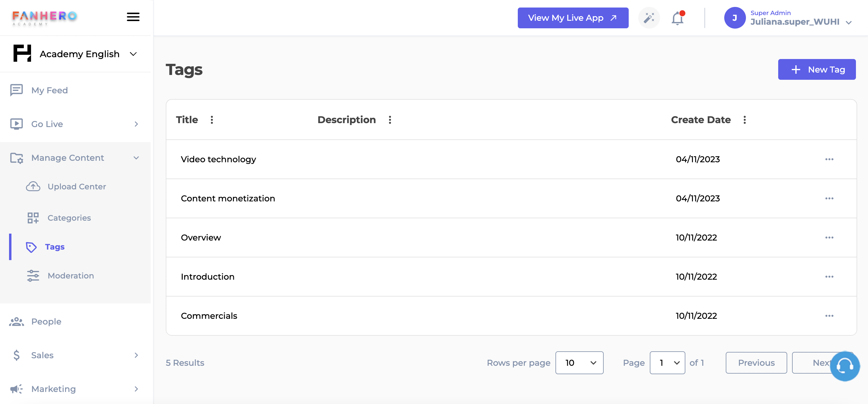Click the Go Live play-screen icon

(17, 123)
